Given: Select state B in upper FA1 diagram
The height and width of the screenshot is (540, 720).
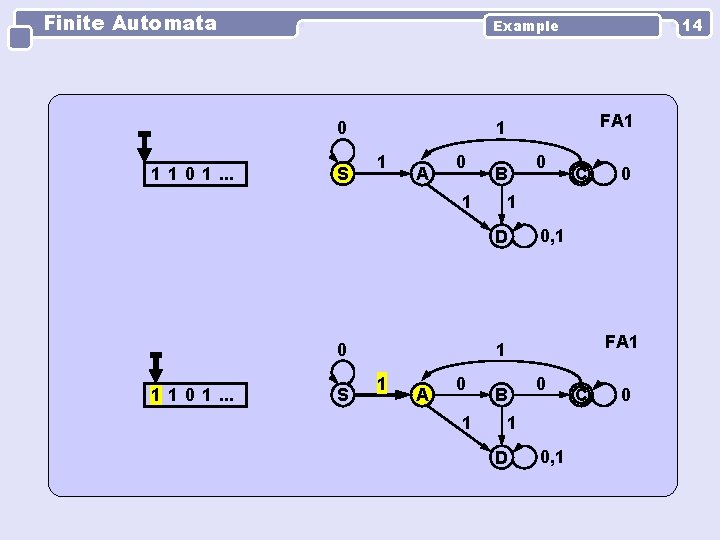Looking at the screenshot, I should (501, 174).
